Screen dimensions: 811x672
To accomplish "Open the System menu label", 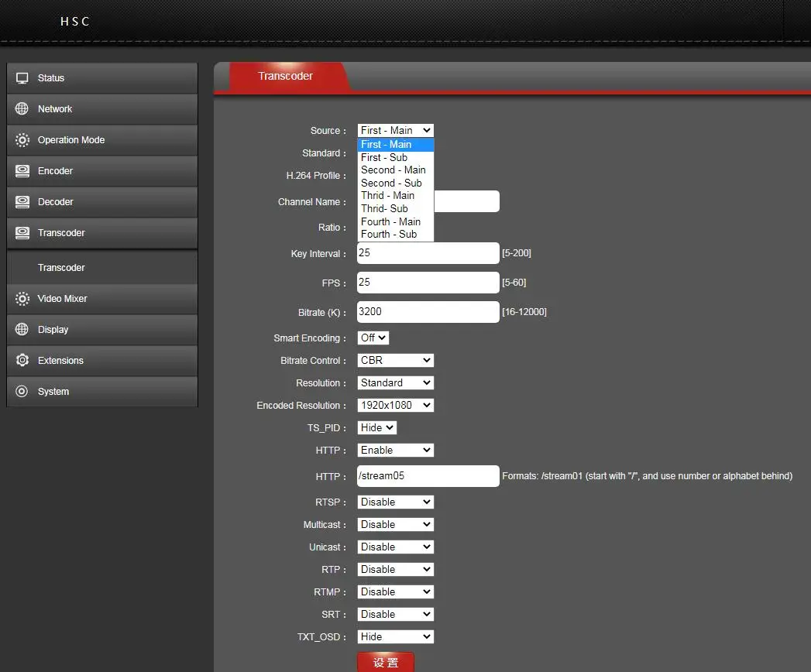I will (x=53, y=392).
